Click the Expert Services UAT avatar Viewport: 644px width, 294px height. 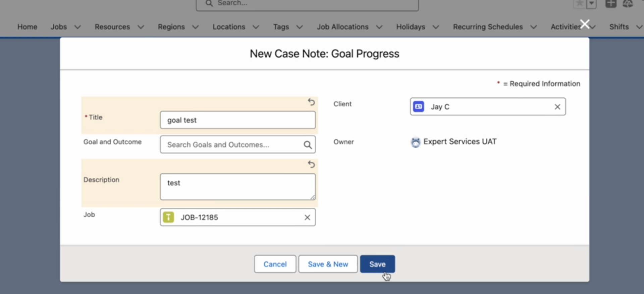pos(416,142)
